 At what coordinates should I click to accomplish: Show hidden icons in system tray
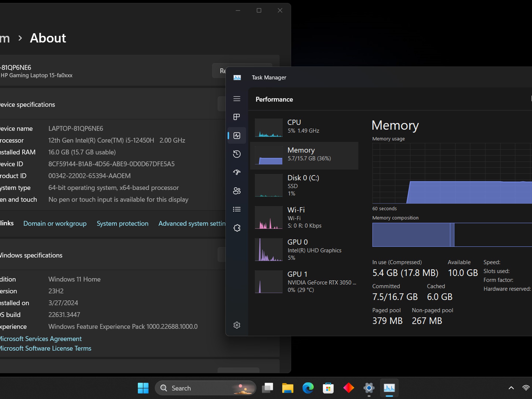tap(511, 388)
